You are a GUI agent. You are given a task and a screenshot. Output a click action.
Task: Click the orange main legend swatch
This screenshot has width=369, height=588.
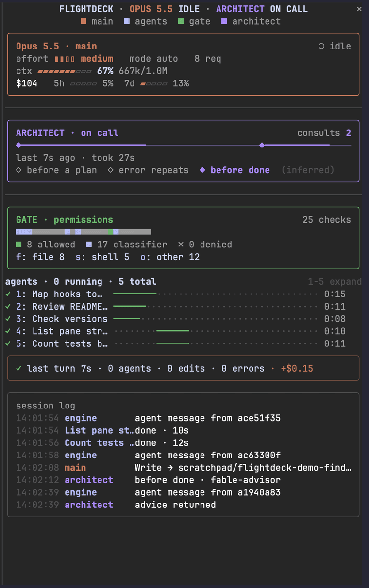(x=84, y=22)
